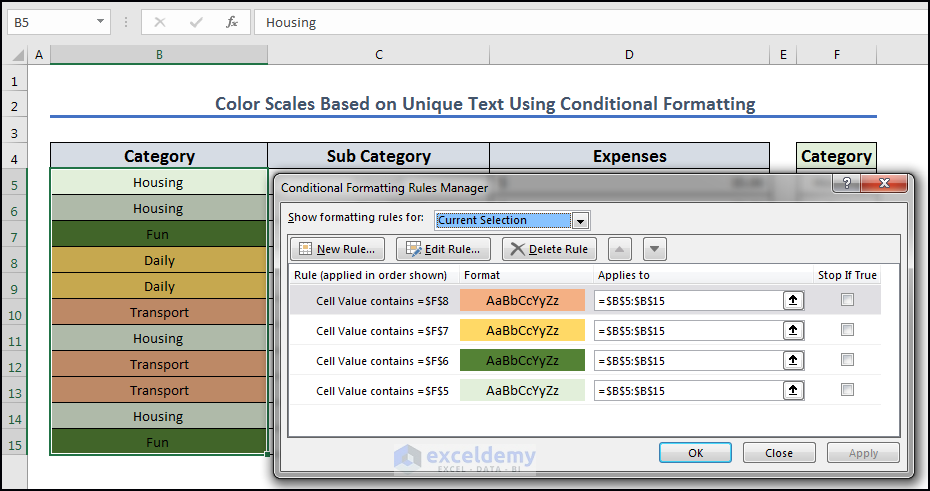Click range selector icon for $F$5 rule
This screenshot has width=930, height=491.
coord(793,390)
